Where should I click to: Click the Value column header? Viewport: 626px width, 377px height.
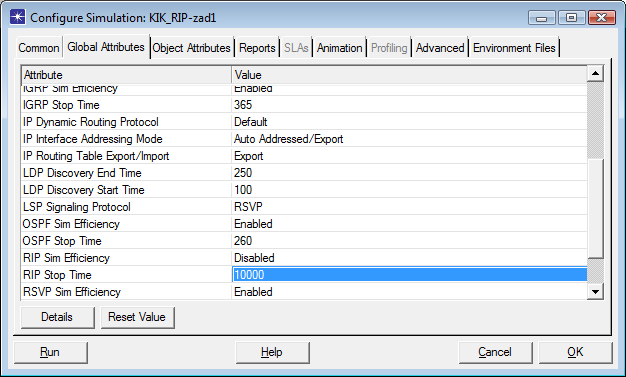click(x=409, y=75)
